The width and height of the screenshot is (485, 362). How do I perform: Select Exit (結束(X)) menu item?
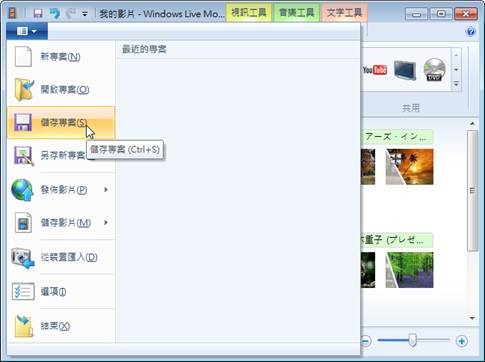point(61,326)
